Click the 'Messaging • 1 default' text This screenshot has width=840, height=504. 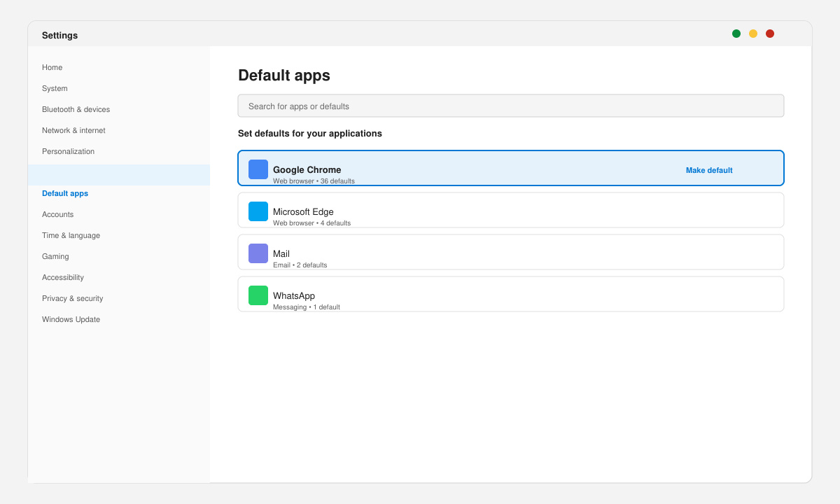307,307
